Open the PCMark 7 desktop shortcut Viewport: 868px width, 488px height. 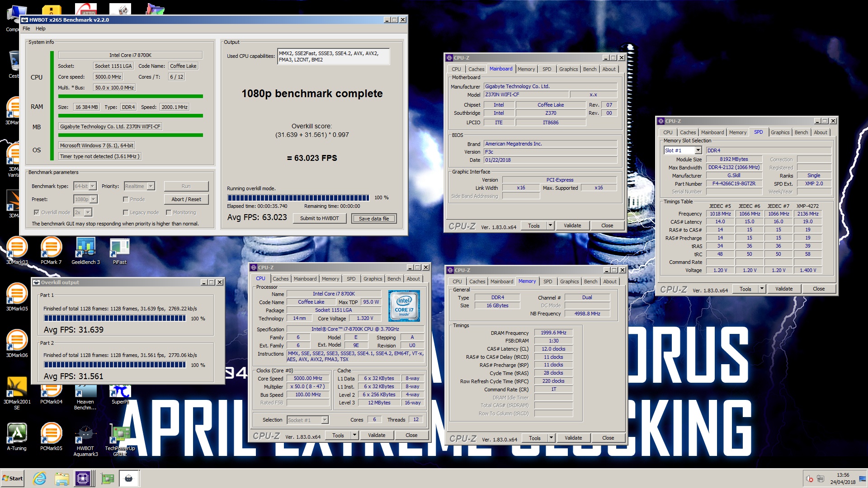51,250
